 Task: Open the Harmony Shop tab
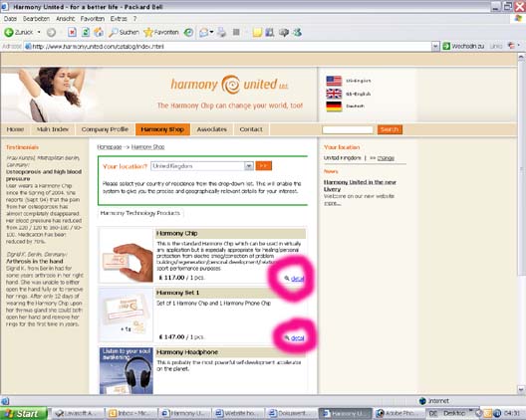[x=162, y=129]
